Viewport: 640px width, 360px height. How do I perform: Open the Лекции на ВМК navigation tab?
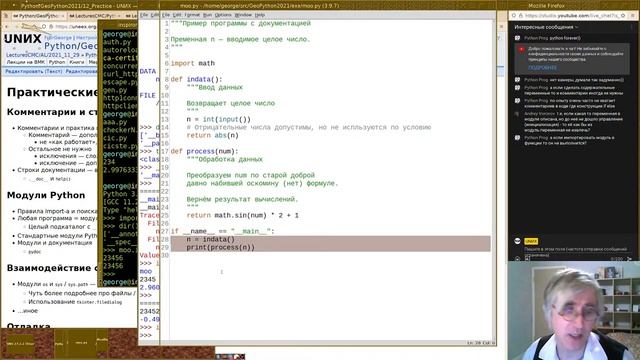click(x=26, y=62)
